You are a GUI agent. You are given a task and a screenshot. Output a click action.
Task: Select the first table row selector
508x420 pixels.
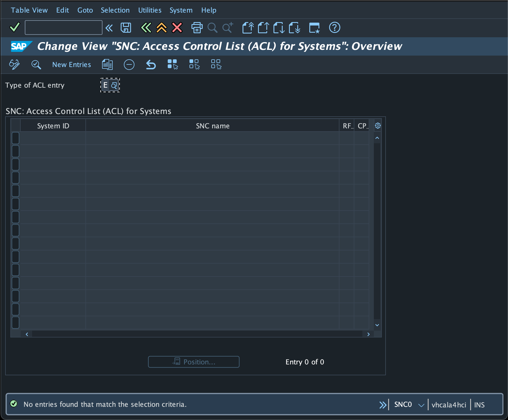click(15, 138)
